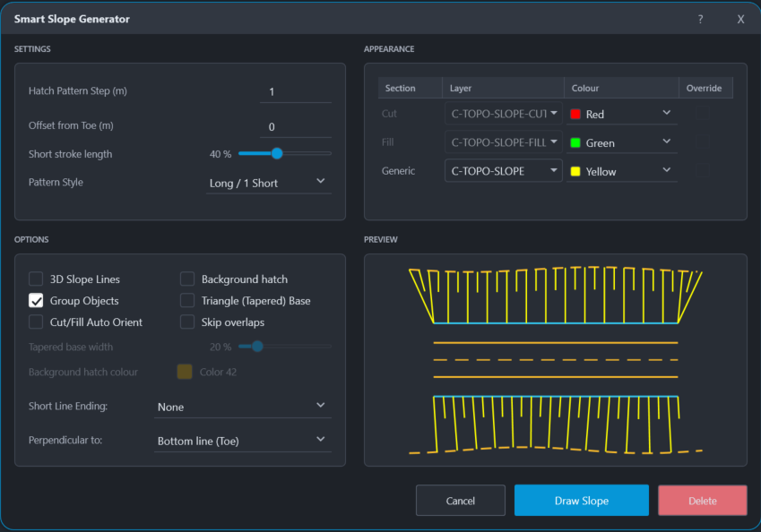Image resolution: width=761 pixels, height=532 pixels.
Task: Open the Generic layer C-TOPO-SLOPE dropdown
Action: pyautogui.click(x=503, y=171)
